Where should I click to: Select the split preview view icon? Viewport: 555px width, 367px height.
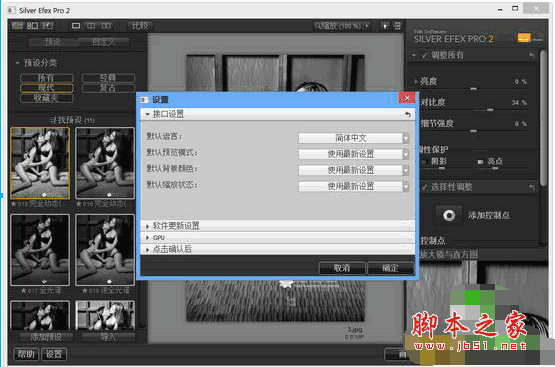tap(91, 25)
